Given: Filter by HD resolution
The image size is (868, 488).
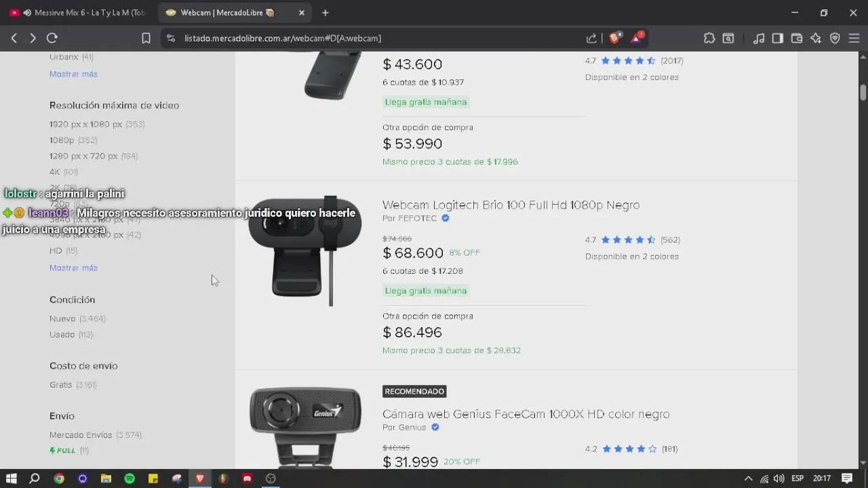Looking at the screenshot, I should tap(64, 250).
